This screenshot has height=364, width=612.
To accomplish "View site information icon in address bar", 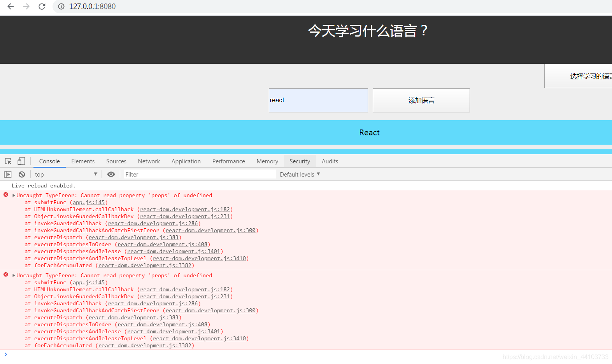I will 61,6.
